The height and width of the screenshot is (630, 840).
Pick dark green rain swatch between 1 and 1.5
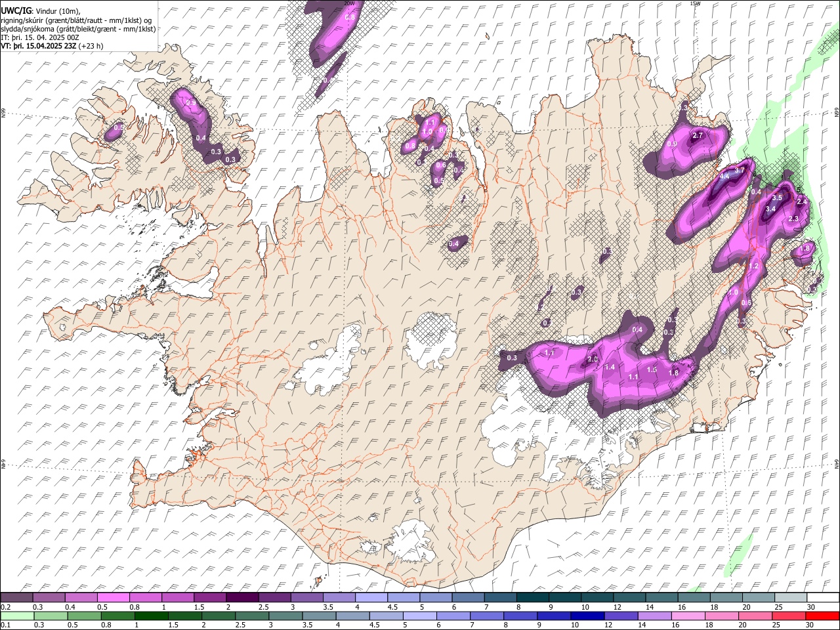(x=152, y=616)
